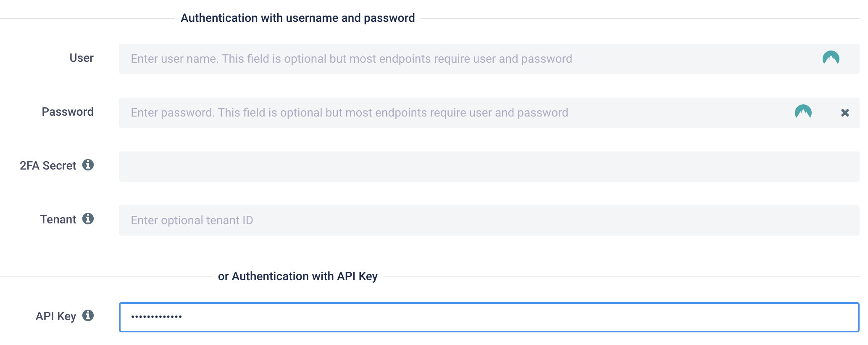Screen dimensions: 868x345
Task: Select the Tenant ID input field
Action: pyautogui.click(x=489, y=220)
